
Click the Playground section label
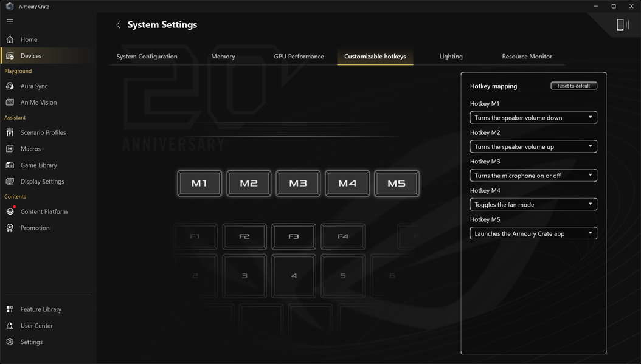point(18,71)
